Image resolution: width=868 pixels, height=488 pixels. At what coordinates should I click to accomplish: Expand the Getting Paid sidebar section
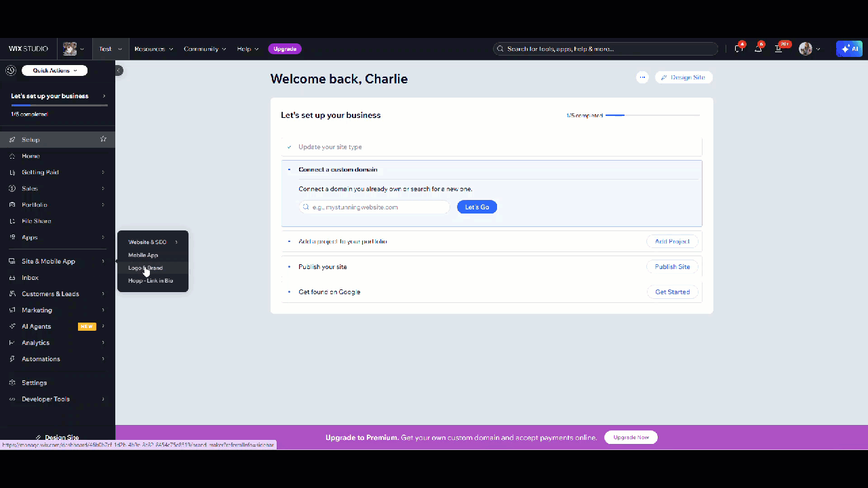(x=57, y=172)
